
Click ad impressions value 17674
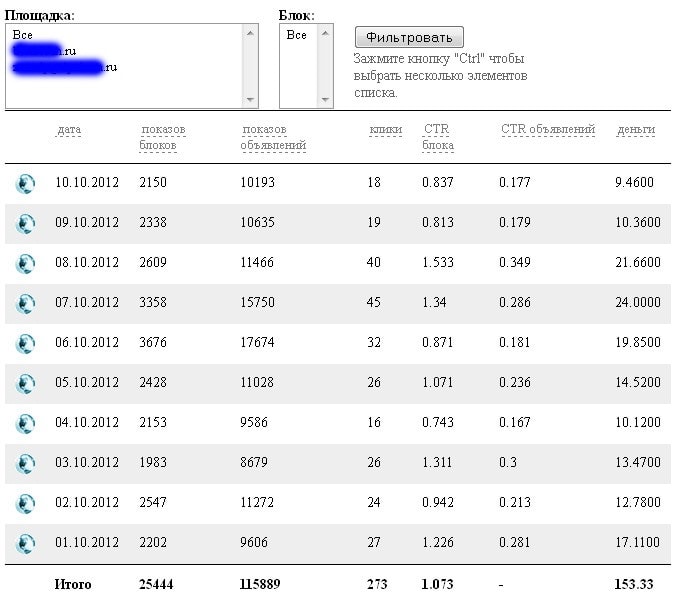coord(257,342)
